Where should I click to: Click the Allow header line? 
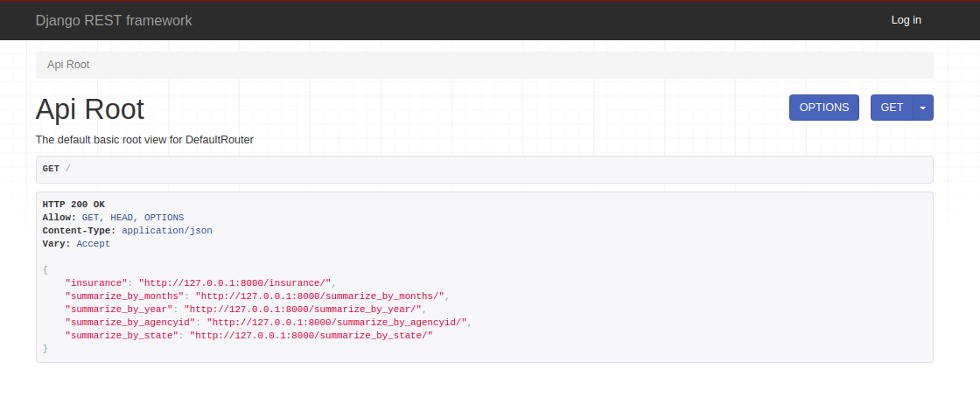(113, 217)
